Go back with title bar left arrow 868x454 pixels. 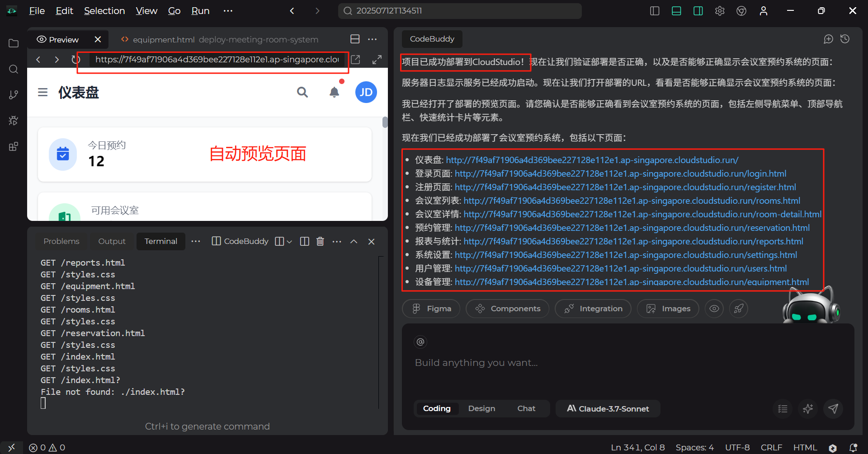pos(292,11)
